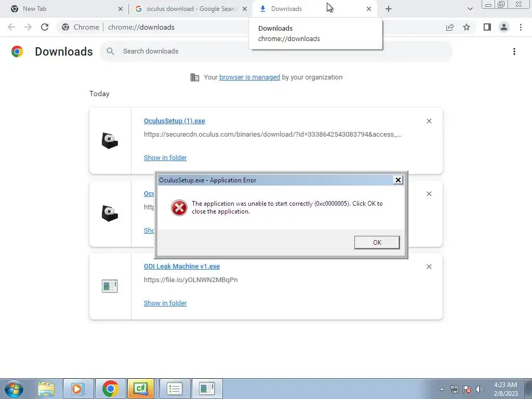Click the network tray icon
This screenshot has height=399, width=532.
click(x=454, y=389)
